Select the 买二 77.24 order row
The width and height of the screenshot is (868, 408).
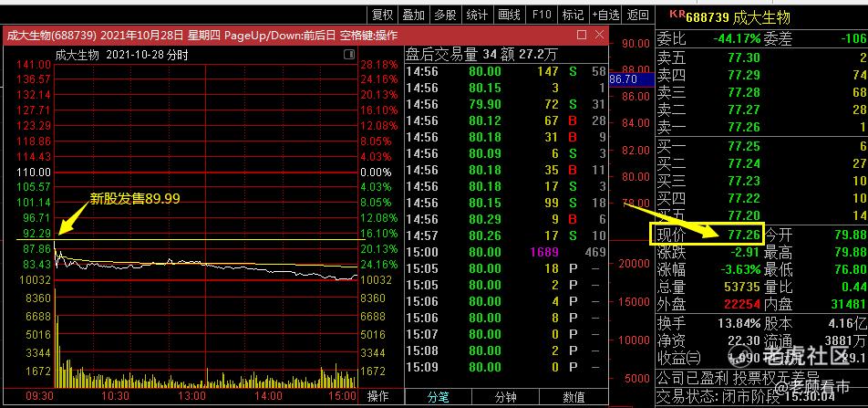761,163
